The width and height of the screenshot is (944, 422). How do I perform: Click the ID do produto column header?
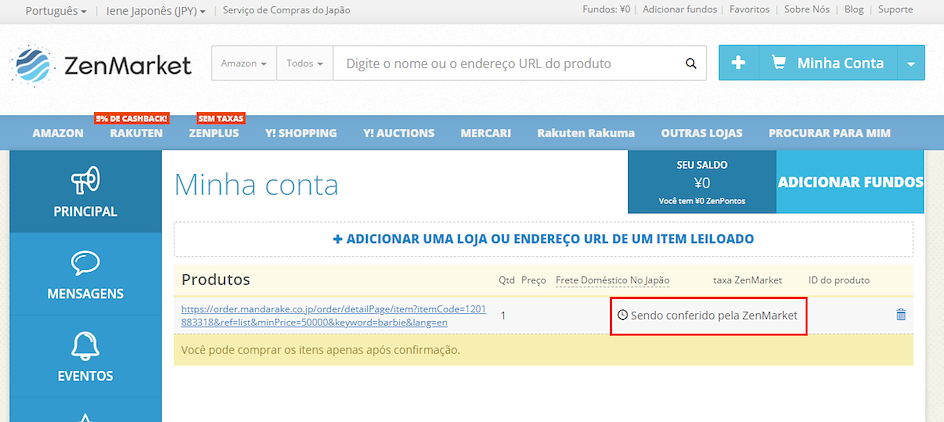[x=839, y=281]
